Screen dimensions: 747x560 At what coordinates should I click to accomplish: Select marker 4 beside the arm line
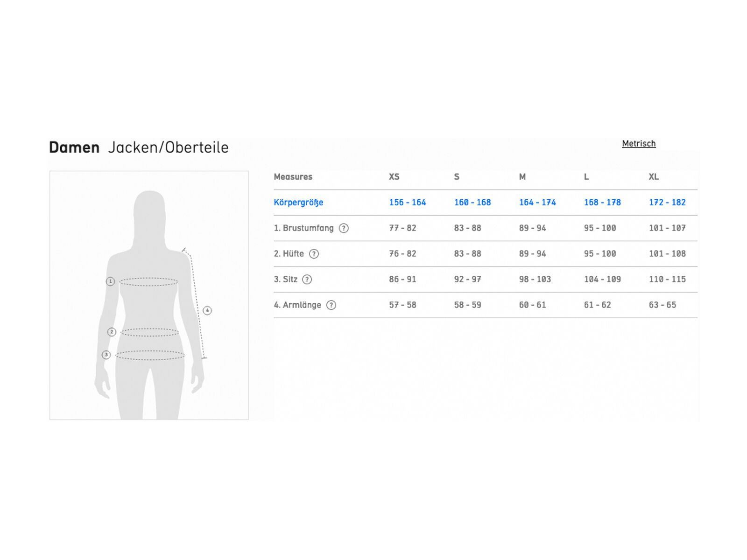coord(207,310)
